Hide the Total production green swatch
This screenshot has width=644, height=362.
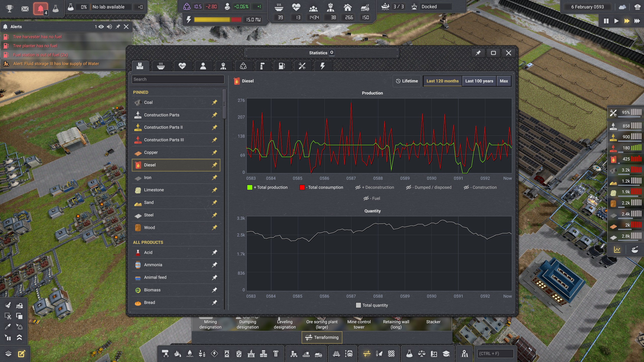[250, 187]
